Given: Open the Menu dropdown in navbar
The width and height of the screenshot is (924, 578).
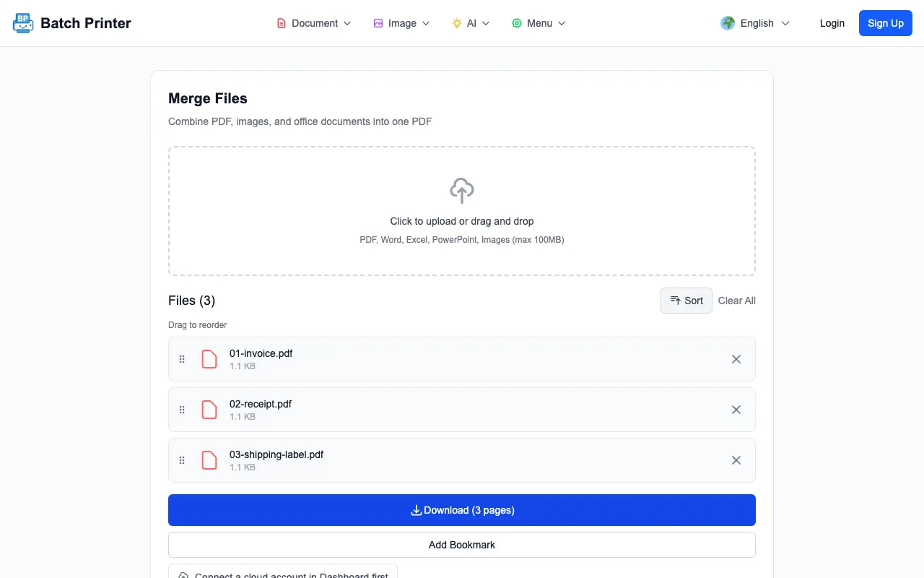Looking at the screenshot, I should pos(539,23).
